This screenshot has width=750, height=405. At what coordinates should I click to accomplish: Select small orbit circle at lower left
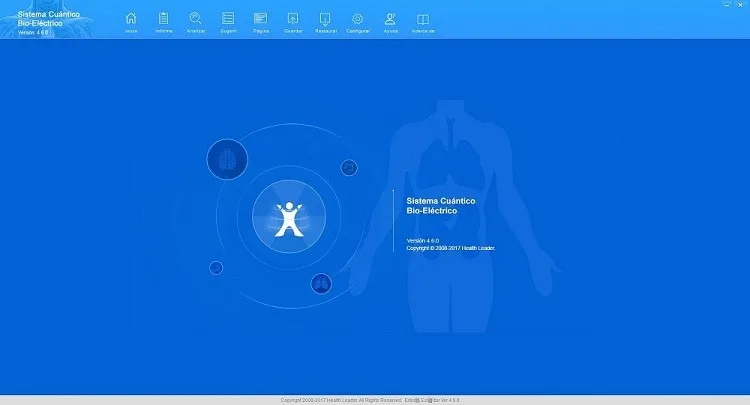tap(216, 268)
